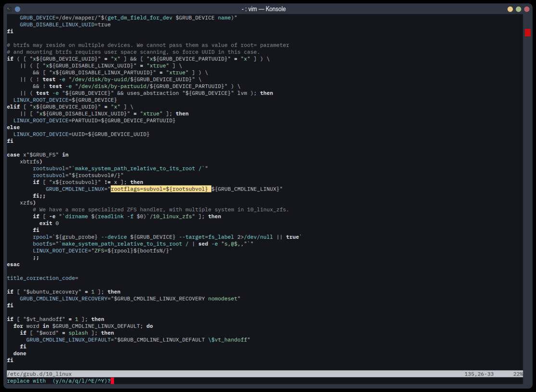This screenshot has width=536, height=392.
Task: Click the 'xzfs)' case label
Action: [28, 202]
